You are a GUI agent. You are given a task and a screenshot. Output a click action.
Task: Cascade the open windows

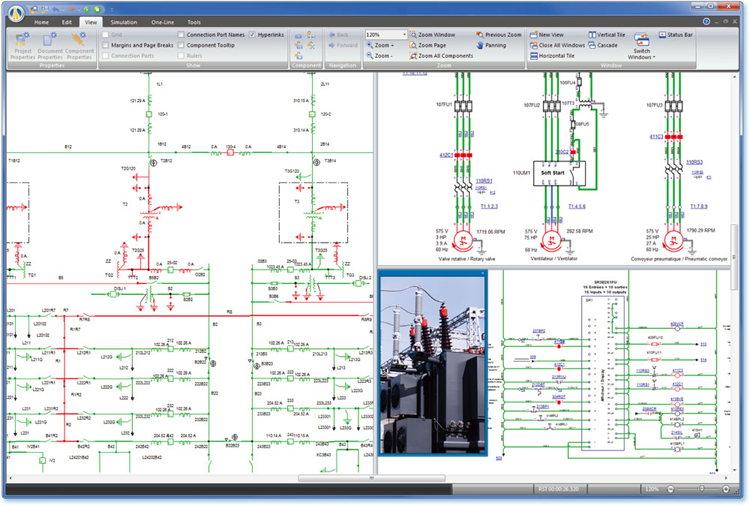tap(603, 45)
